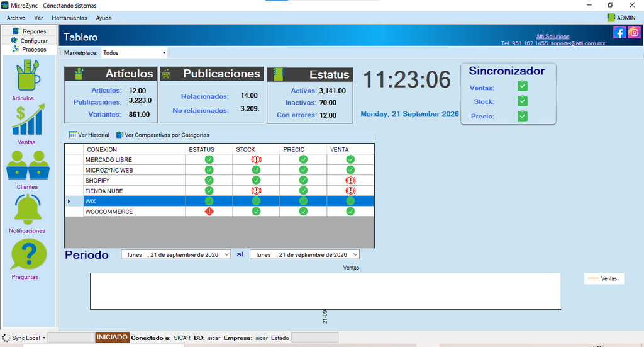Click the INICIADO status button
644x347 pixels.
[112, 338]
